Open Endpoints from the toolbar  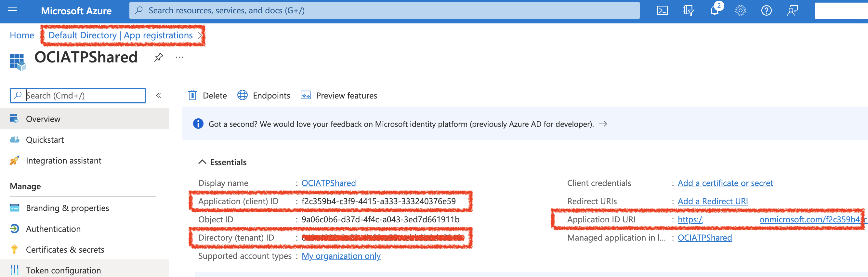tap(264, 95)
